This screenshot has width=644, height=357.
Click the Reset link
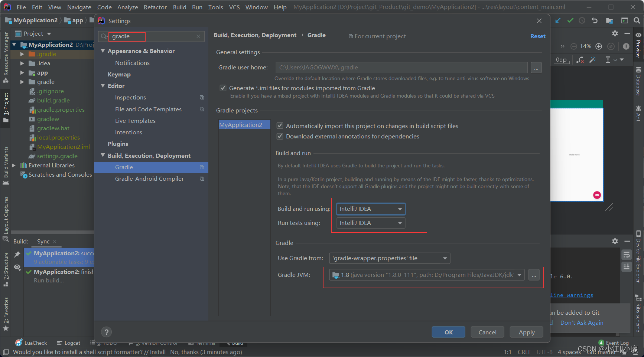(x=538, y=36)
